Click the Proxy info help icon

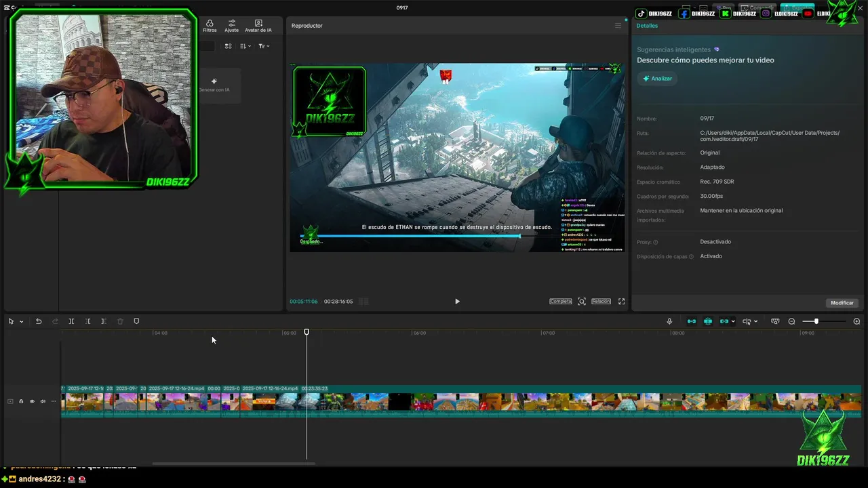(x=655, y=242)
